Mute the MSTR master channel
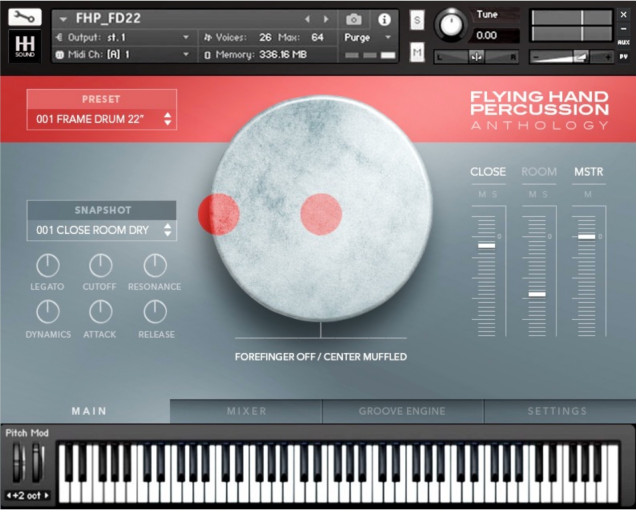 587,194
